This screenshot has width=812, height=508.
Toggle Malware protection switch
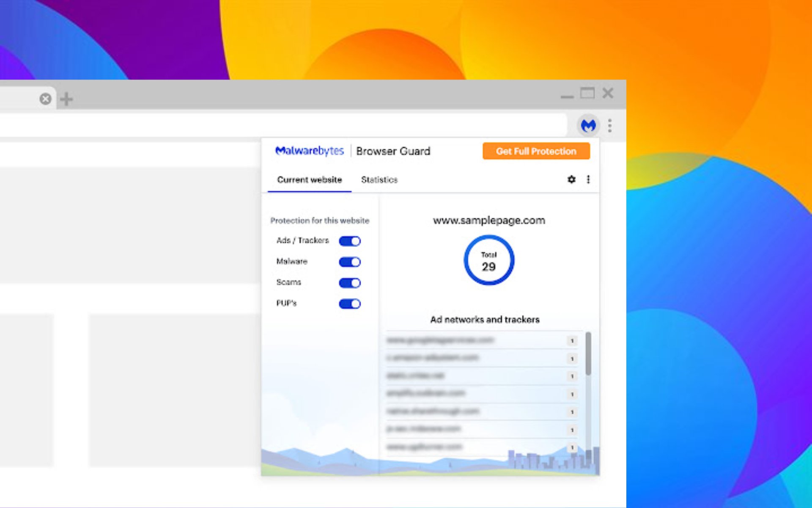pyautogui.click(x=350, y=262)
